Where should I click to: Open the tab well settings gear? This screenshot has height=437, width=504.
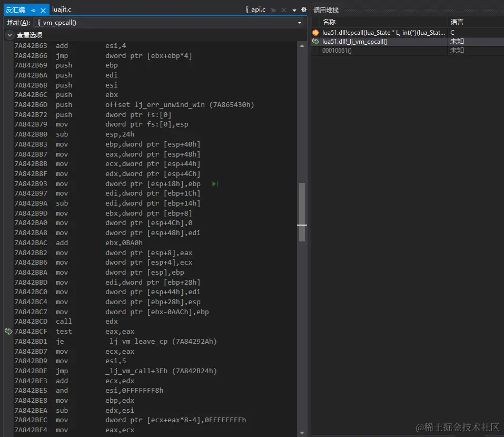click(x=303, y=9)
